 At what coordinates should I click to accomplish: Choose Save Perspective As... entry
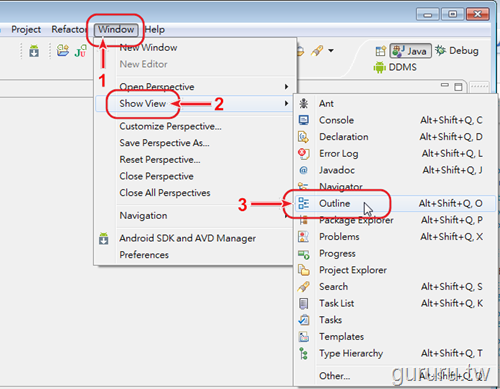(195, 143)
